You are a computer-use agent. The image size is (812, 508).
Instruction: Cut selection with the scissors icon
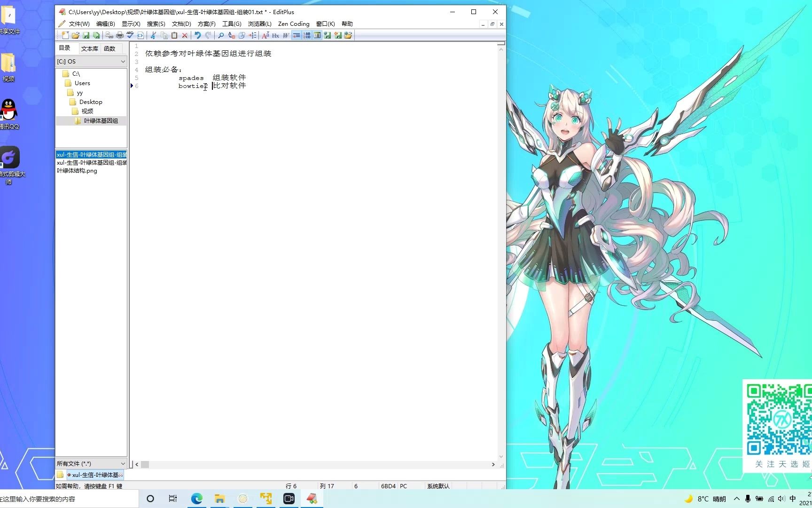click(x=153, y=35)
